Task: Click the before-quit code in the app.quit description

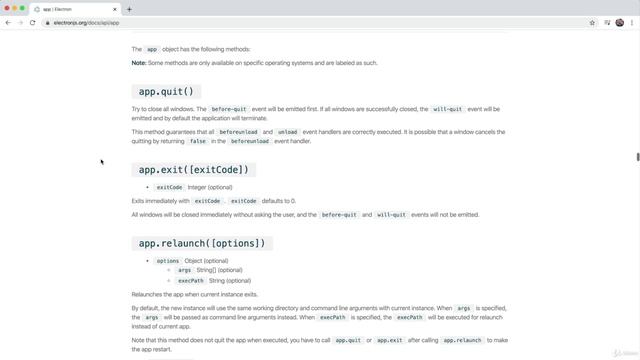Action: 229,109
